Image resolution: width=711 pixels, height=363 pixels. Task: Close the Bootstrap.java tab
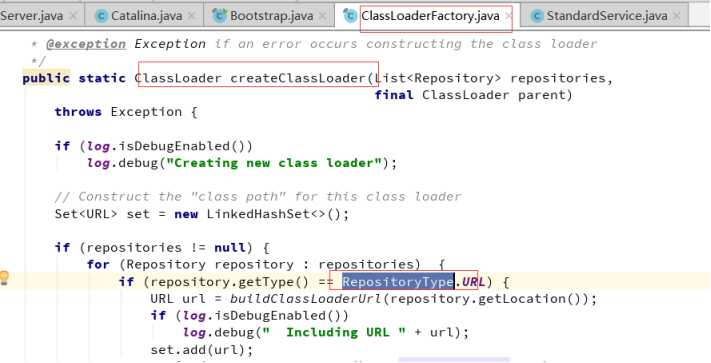322,16
